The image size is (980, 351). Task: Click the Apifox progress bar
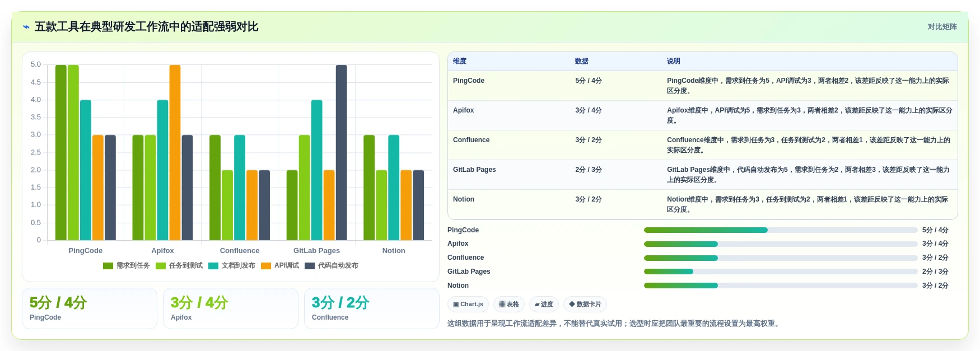[781, 244]
